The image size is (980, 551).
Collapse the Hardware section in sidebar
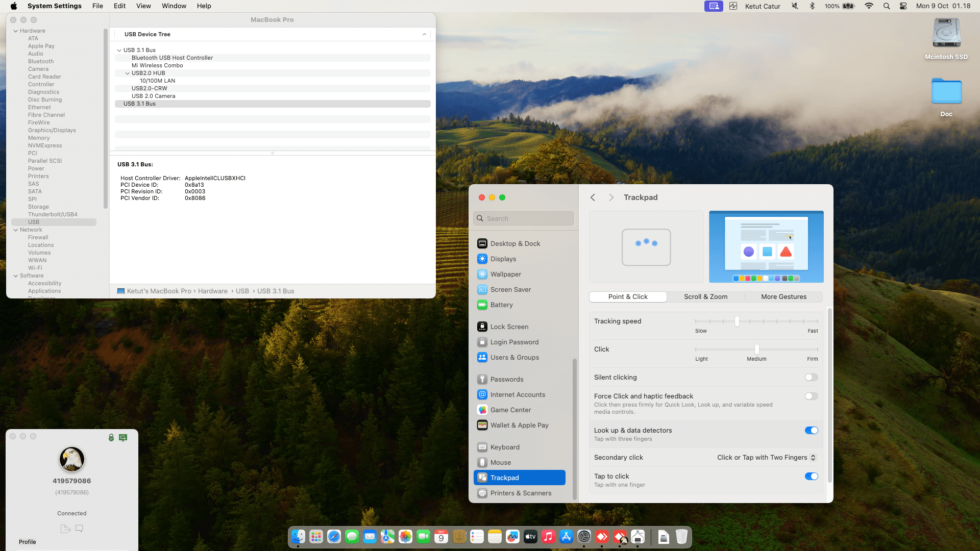tap(16, 31)
